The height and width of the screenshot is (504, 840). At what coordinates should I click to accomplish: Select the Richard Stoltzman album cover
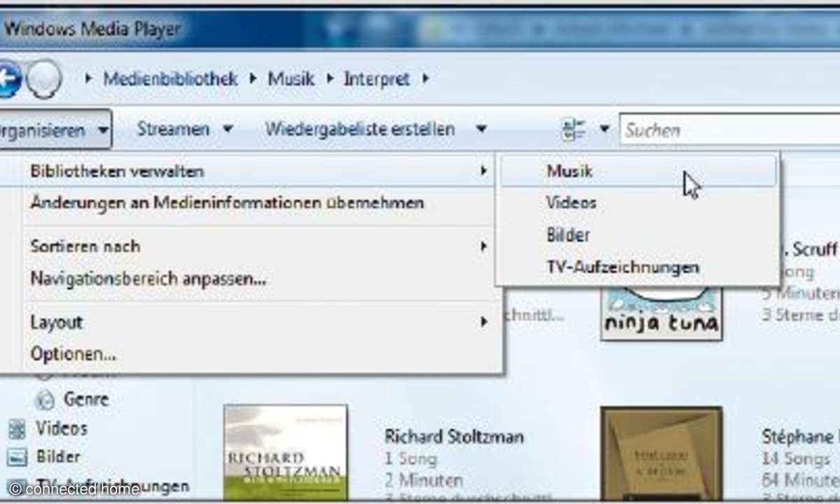286,453
